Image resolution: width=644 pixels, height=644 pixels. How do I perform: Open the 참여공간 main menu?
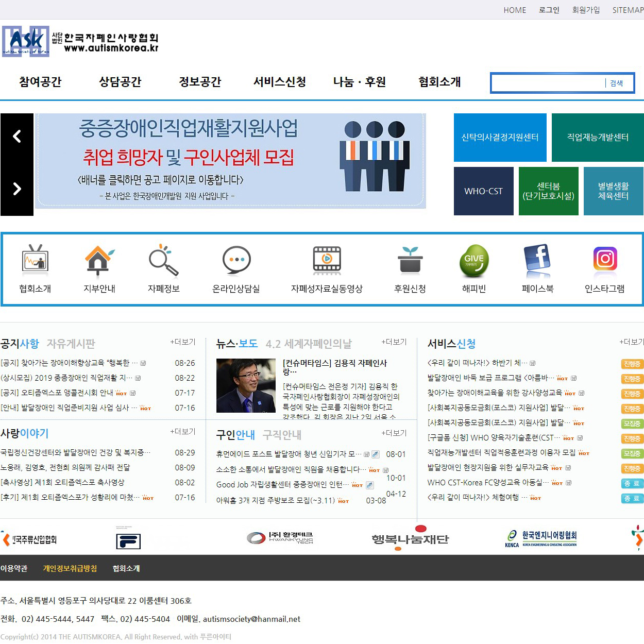point(40,82)
